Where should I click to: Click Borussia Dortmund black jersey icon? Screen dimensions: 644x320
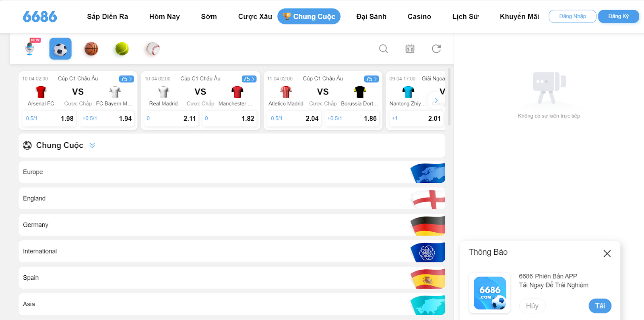[x=360, y=92]
